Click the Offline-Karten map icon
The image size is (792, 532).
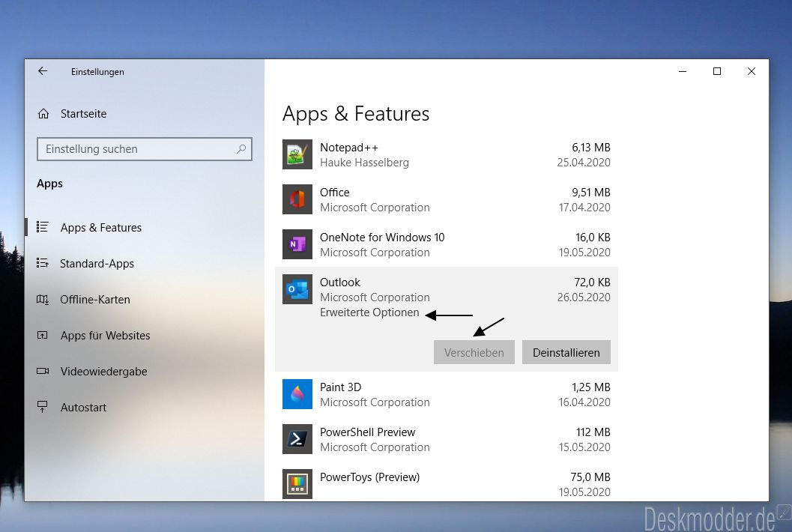pyautogui.click(x=43, y=300)
